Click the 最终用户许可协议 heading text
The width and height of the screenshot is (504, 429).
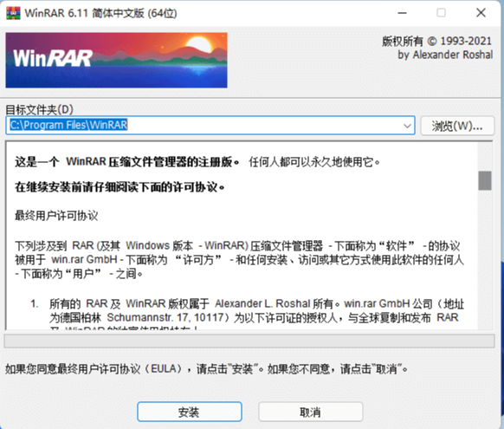(56, 216)
